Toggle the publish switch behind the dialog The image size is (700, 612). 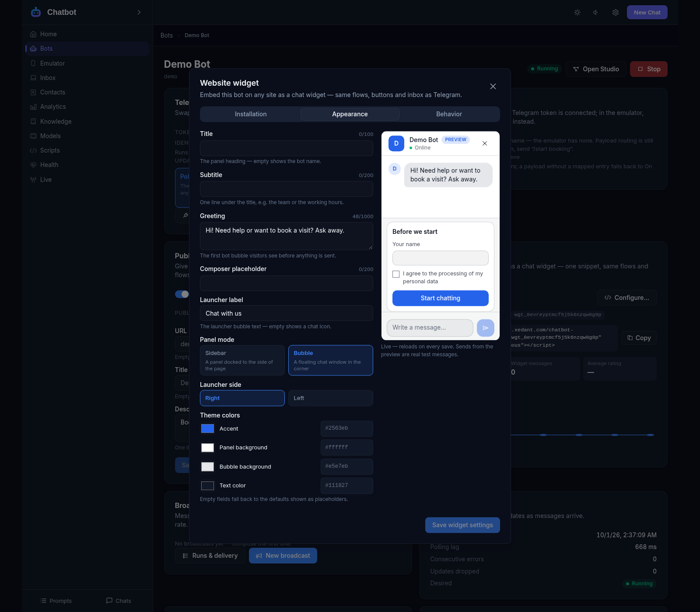182,294
